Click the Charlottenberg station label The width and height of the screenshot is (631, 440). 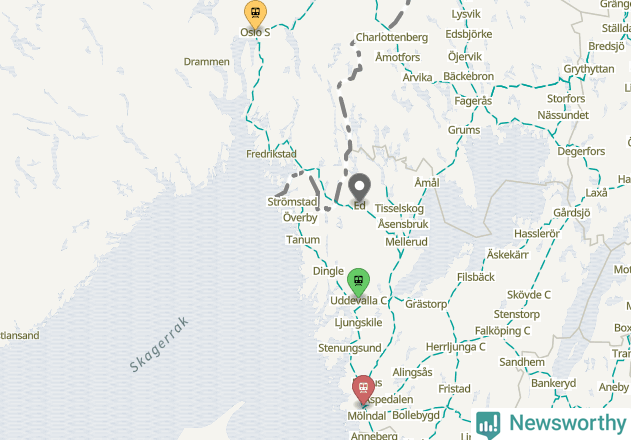point(392,37)
